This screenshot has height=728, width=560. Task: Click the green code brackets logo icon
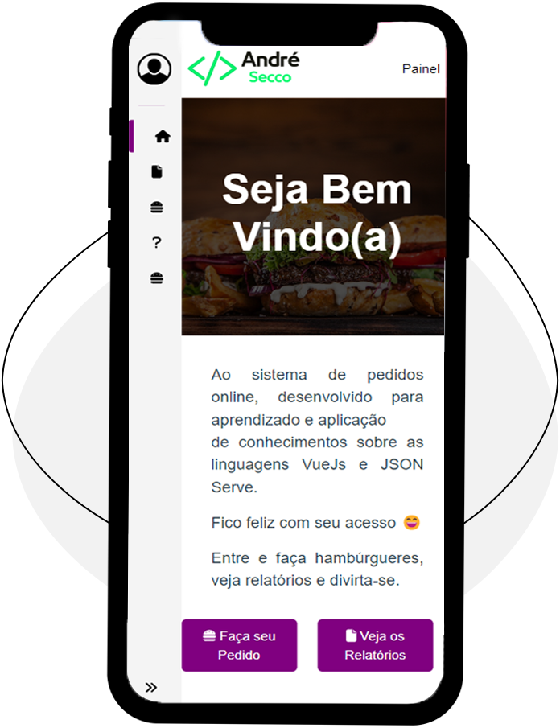click(212, 68)
